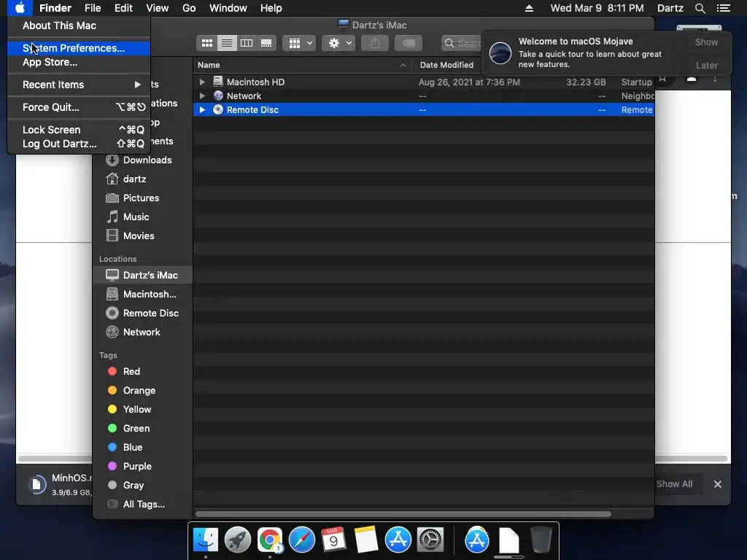The image size is (747, 560).
Task: Switch Finder to icon view
Action: pos(206,43)
